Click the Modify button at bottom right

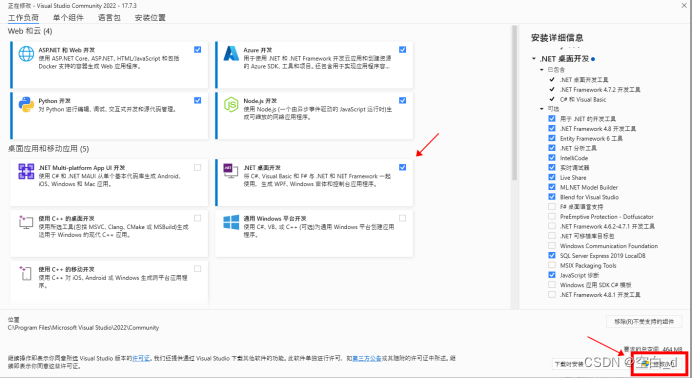coord(659,364)
